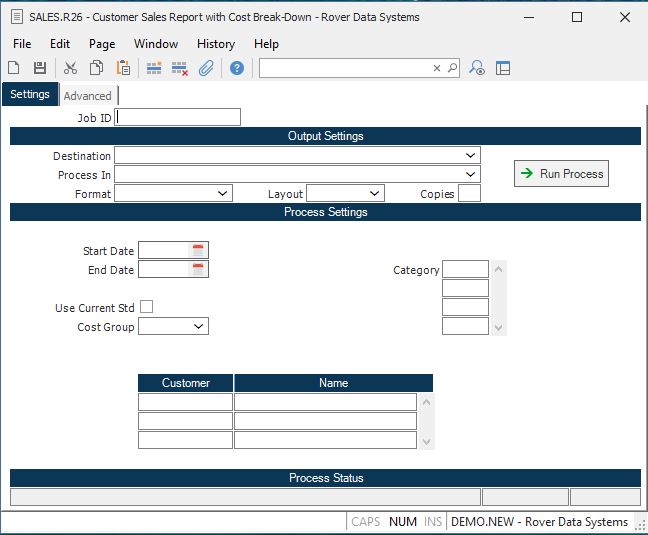
Task: Click the Cut scissors icon
Action: coord(70,68)
